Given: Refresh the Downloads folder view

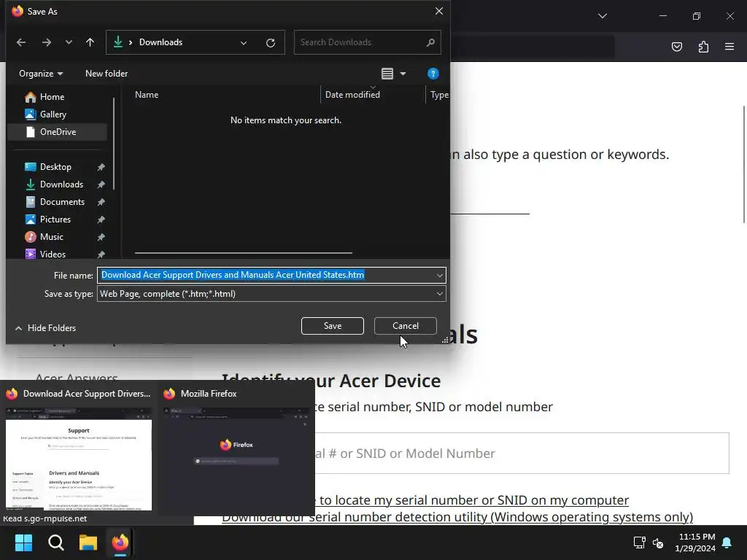Looking at the screenshot, I should [x=271, y=43].
